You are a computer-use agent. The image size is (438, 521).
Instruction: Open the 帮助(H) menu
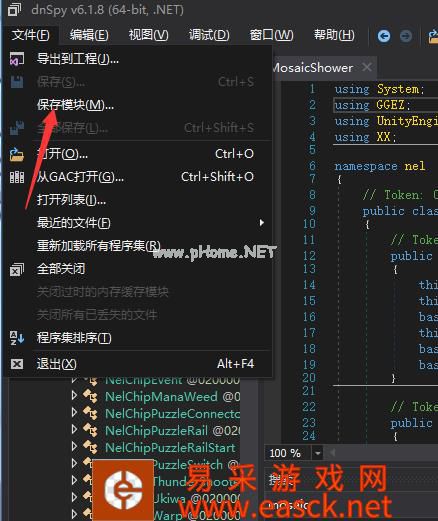coord(334,35)
